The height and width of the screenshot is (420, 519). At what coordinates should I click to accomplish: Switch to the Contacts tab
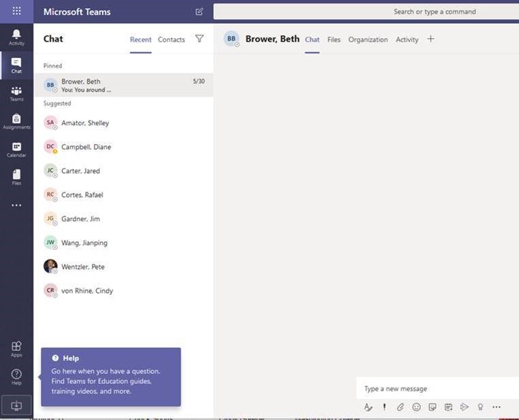point(171,39)
